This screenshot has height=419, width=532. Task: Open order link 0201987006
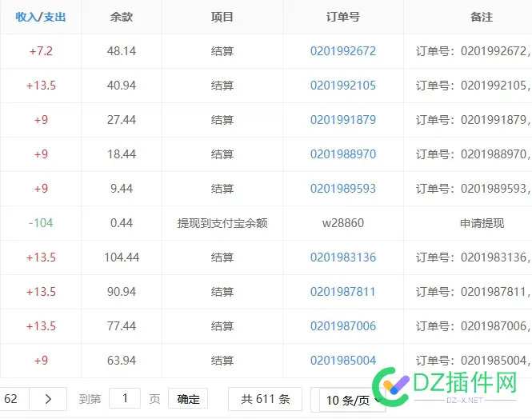343,326
